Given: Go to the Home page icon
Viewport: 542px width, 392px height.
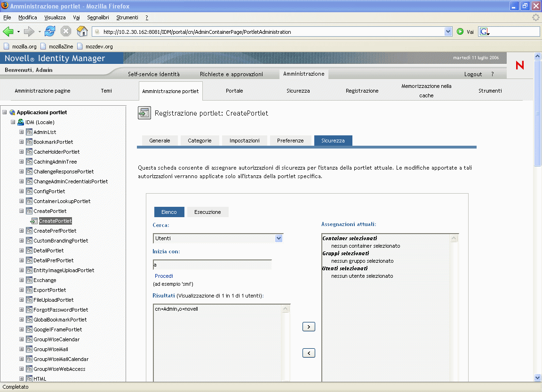Looking at the screenshot, I should click(82, 31).
